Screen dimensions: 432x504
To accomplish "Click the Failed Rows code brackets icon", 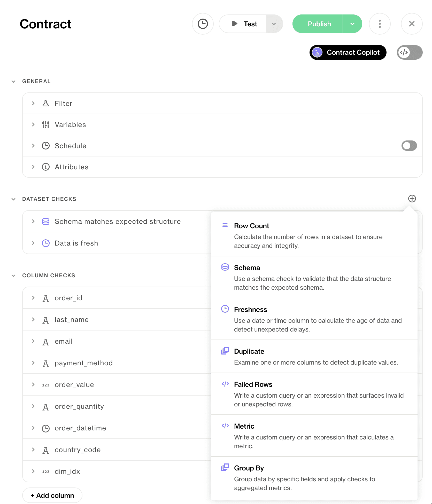I will pos(225,384).
